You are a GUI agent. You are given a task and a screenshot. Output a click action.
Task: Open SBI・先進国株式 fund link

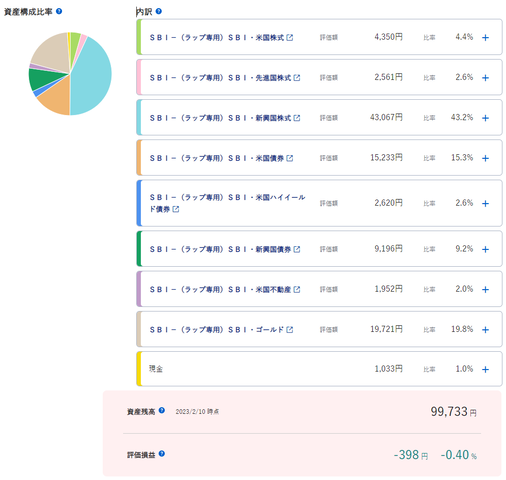click(x=220, y=78)
